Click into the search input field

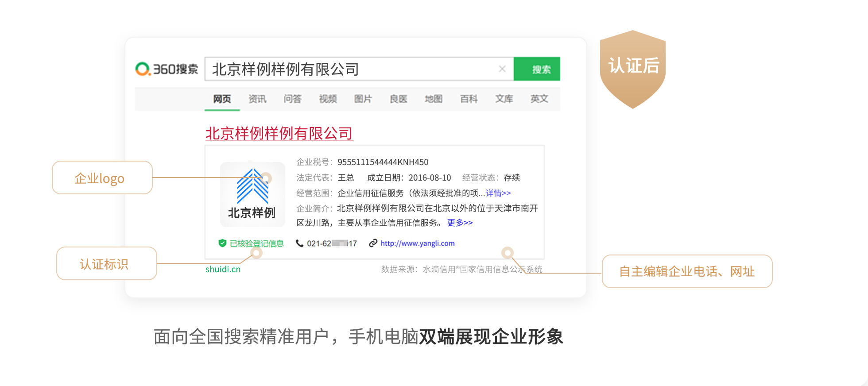click(350, 69)
